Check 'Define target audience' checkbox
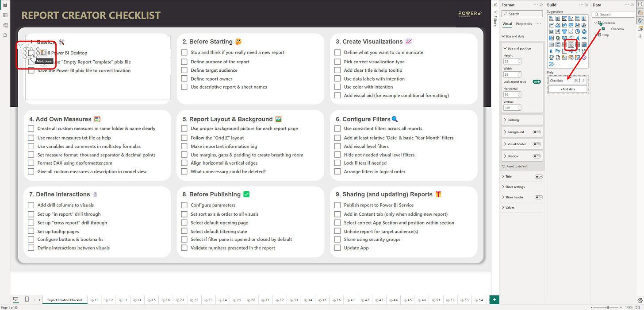644x310 pixels. coord(184,70)
